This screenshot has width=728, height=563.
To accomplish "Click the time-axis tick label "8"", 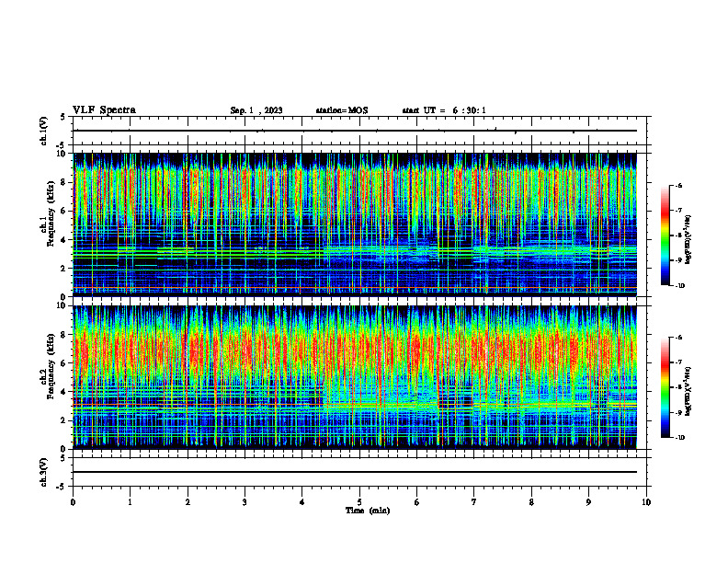I will [531, 502].
